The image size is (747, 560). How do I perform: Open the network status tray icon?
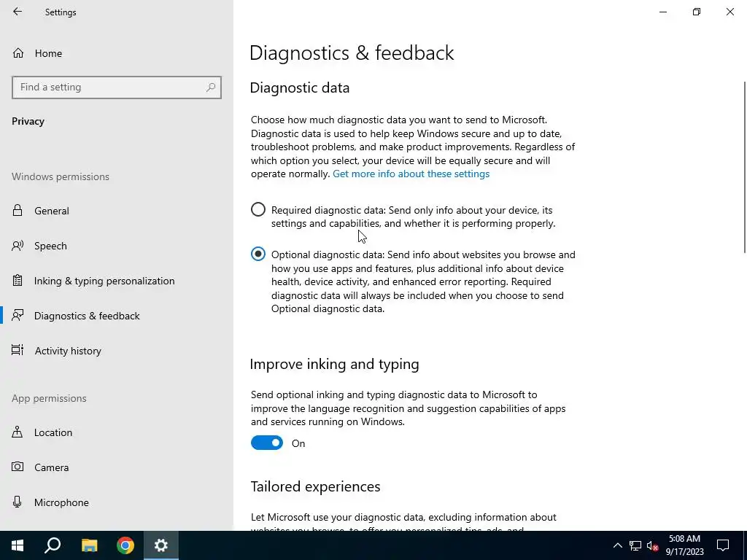[635, 545]
